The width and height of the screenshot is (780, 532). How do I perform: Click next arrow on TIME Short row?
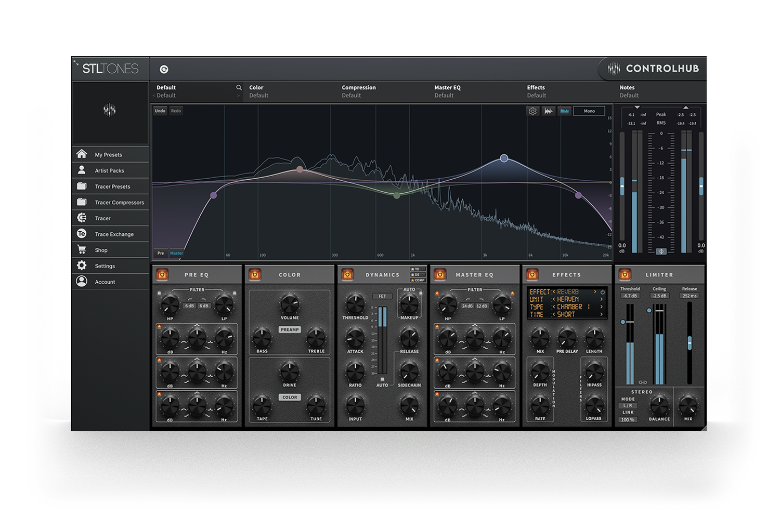[x=602, y=314]
